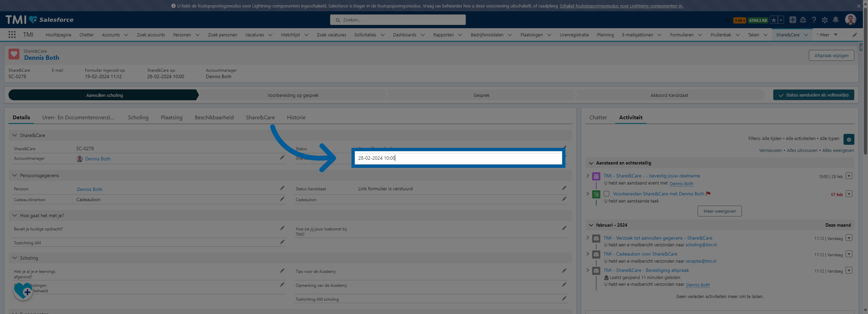Click the Afspraak wijzigen button
This screenshot has width=868, height=314.
[831, 56]
